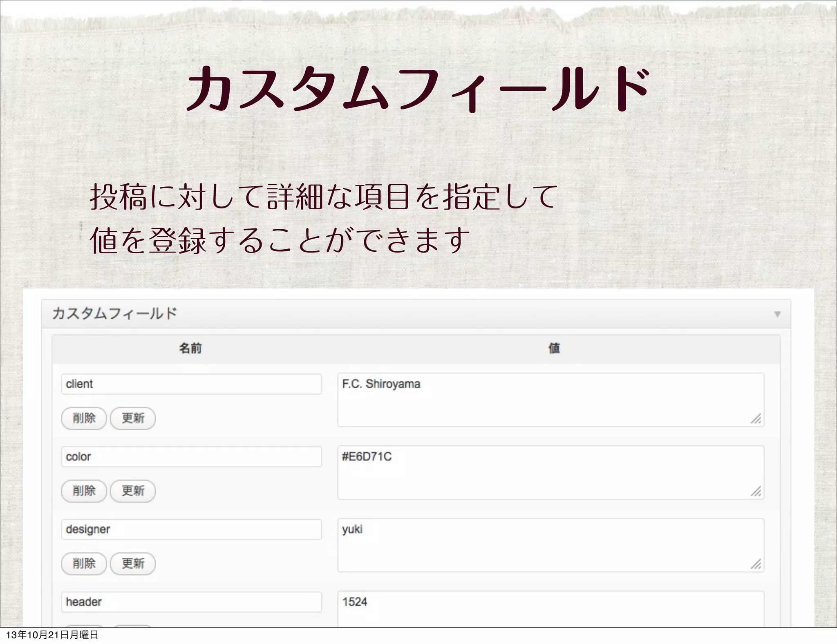Click the 名前 column header
The height and width of the screenshot is (644, 837).
190,349
